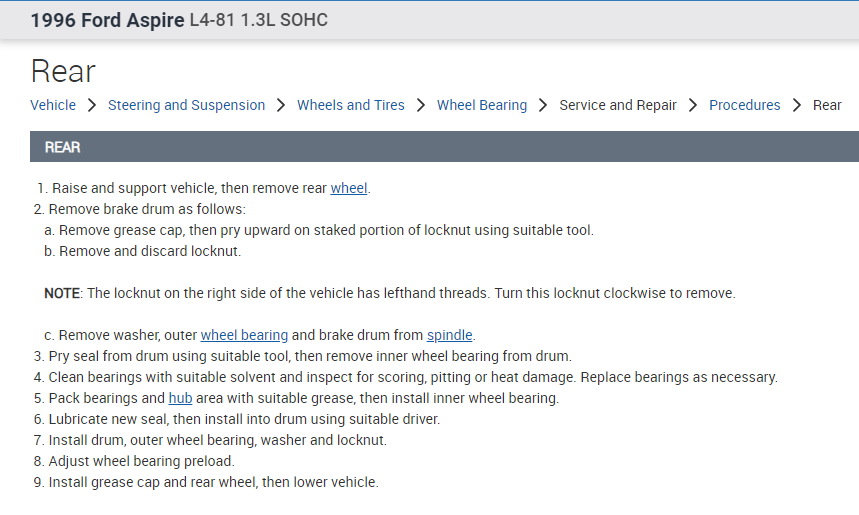Click the chevron after Steering and Suspension
The image size is (859, 515).
(x=281, y=105)
